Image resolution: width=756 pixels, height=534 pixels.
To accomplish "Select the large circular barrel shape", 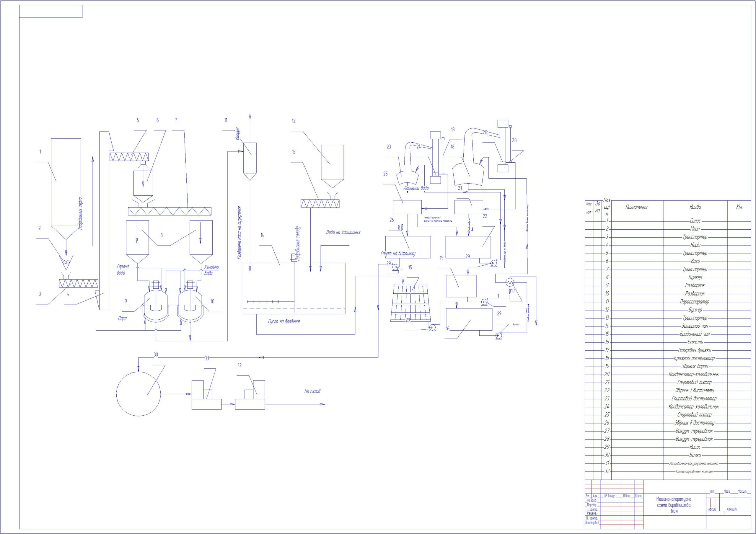I will pos(139,394).
